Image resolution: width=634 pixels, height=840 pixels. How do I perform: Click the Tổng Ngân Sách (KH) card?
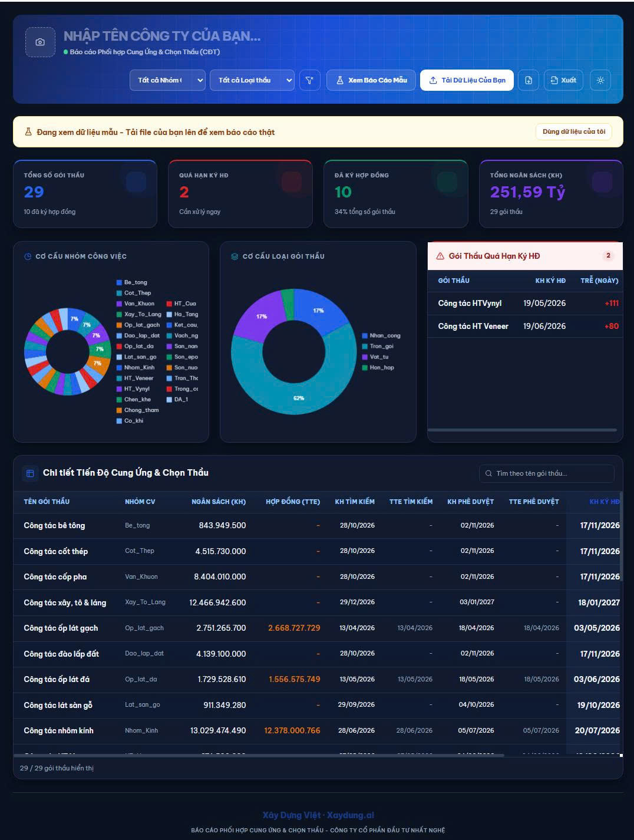click(552, 193)
